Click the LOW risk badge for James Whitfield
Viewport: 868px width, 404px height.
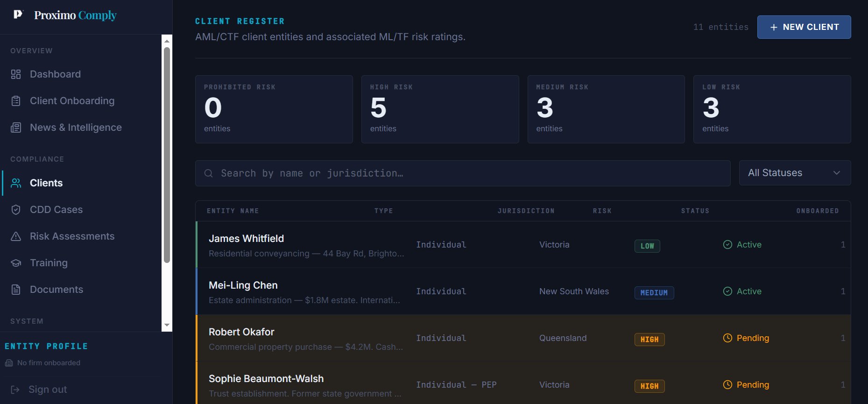click(647, 246)
